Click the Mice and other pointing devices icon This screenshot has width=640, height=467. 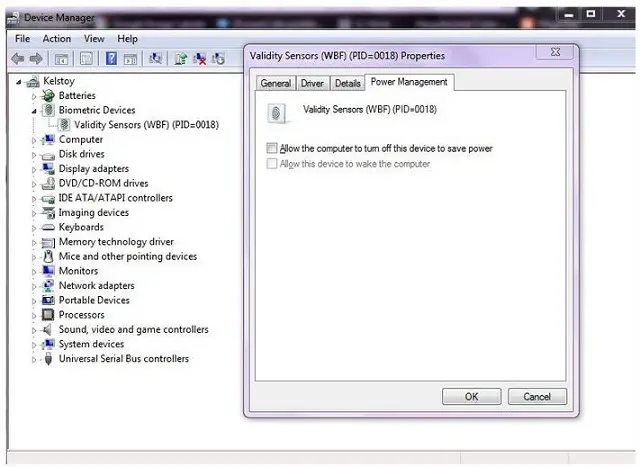tap(48, 256)
